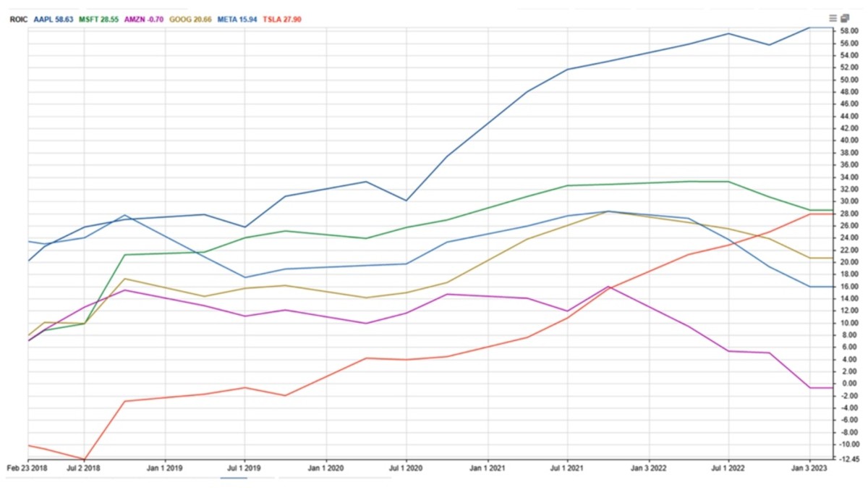Viewport: 868px width, 488px height.
Task: Select the AAPL 58.63 legend entry
Action: [x=54, y=19]
